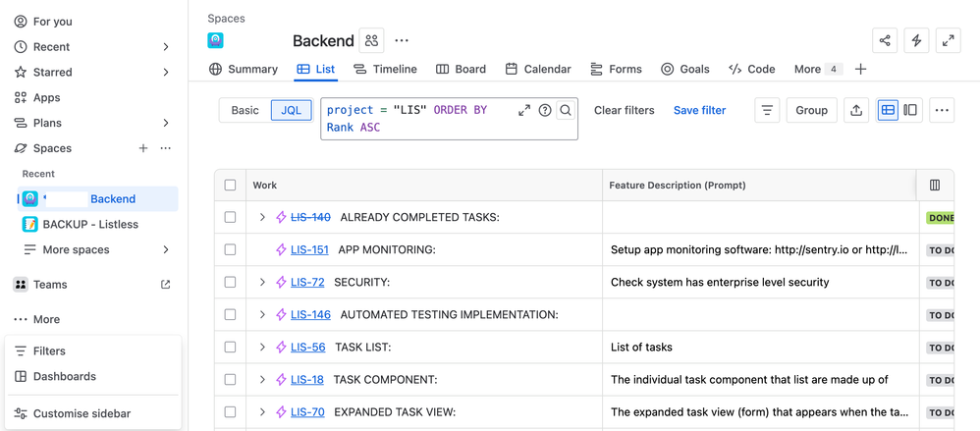
Task: Click the epic lightning icon on LIS-72
Action: (x=281, y=283)
